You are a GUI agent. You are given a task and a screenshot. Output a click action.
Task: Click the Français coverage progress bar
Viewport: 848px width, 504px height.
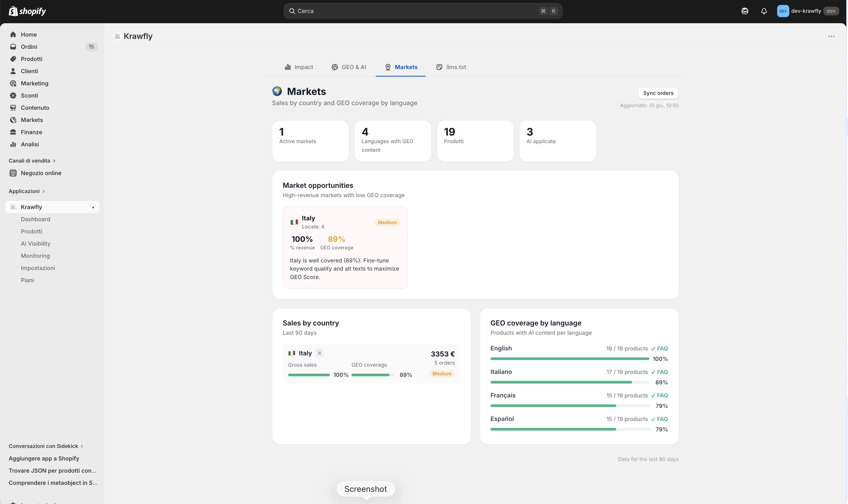coord(570,406)
